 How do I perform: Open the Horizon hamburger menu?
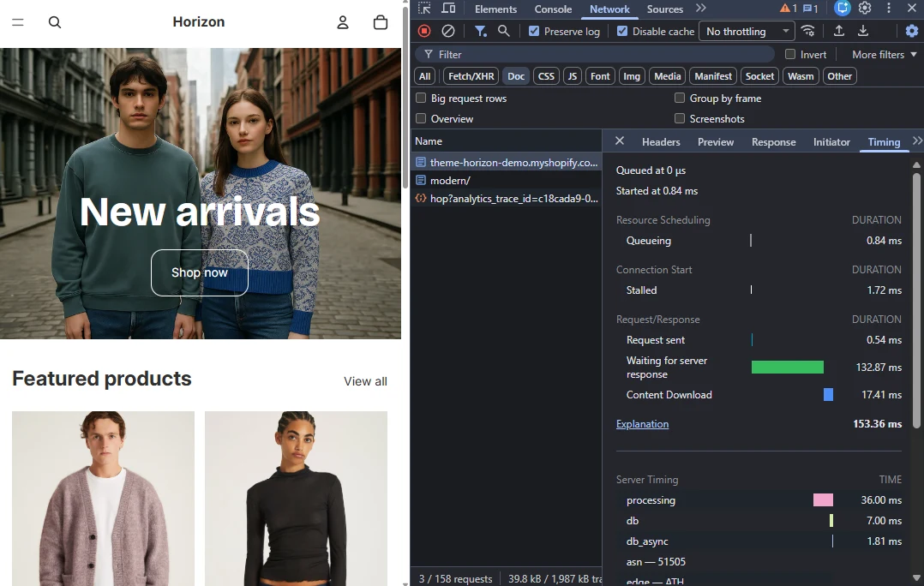pos(18,22)
